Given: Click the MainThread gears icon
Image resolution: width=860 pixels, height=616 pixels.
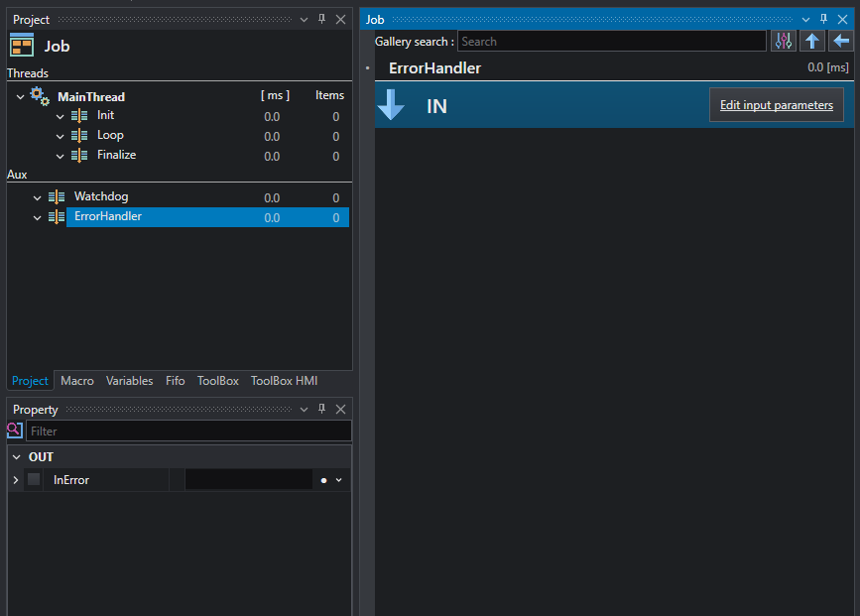Looking at the screenshot, I should (40, 96).
